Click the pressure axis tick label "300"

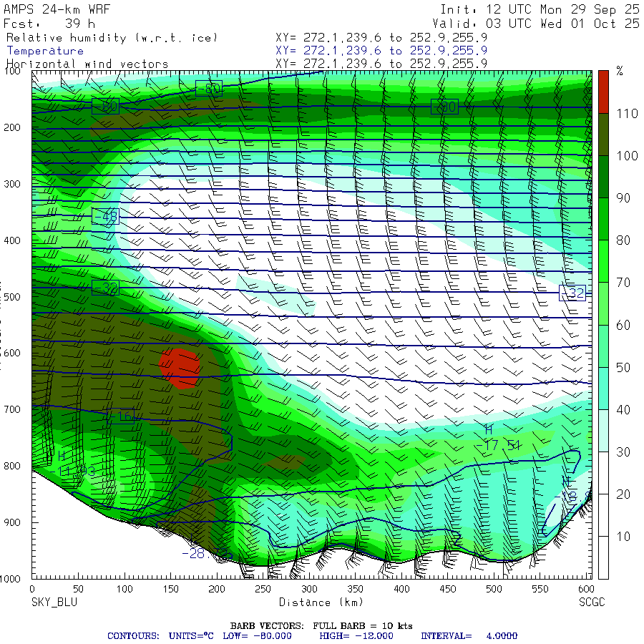(12, 184)
